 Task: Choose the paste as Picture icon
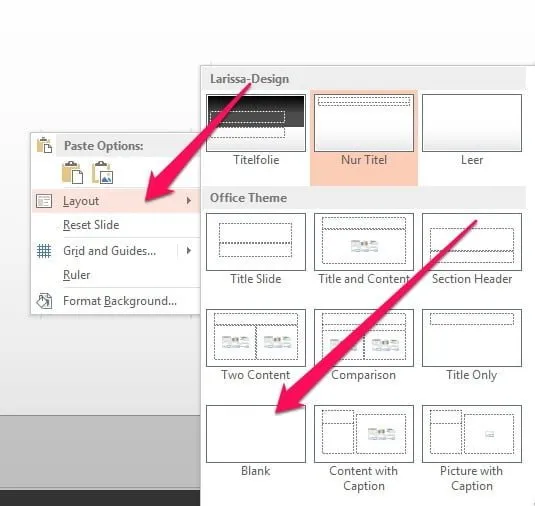point(102,173)
